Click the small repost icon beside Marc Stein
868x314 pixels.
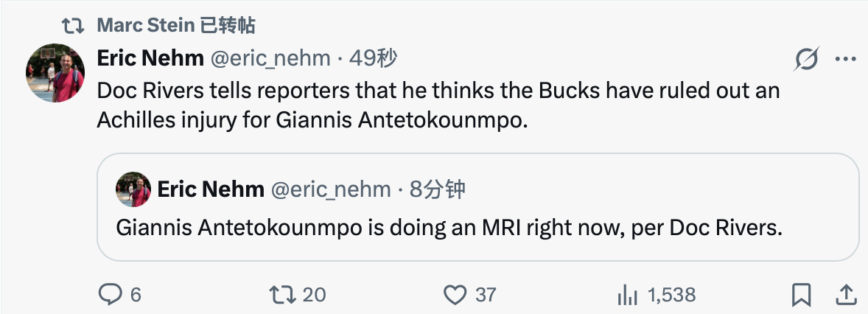pyautogui.click(x=72, y=26)
